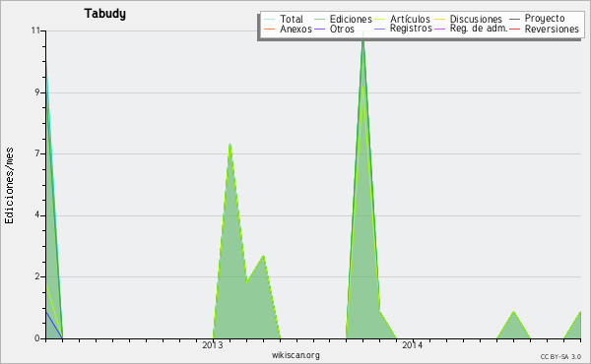
Task: Click the y-axis value 9
Action: 37,92
